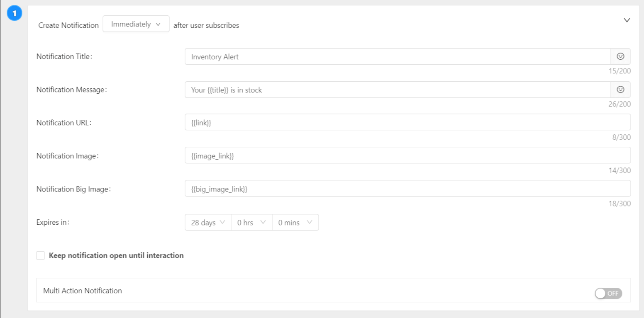Click the blue step 1 badge
The width and height of the screenshot is (644, 318).
15,13
